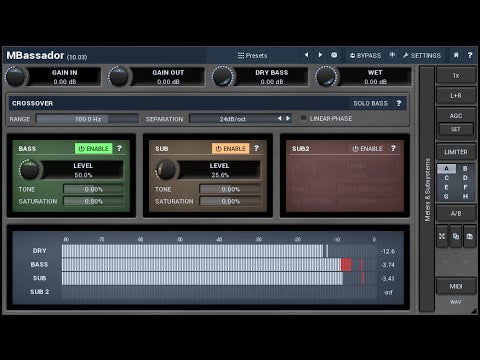Open the home icon in title bar
480x360 pixels.
[x=456, y=55]
